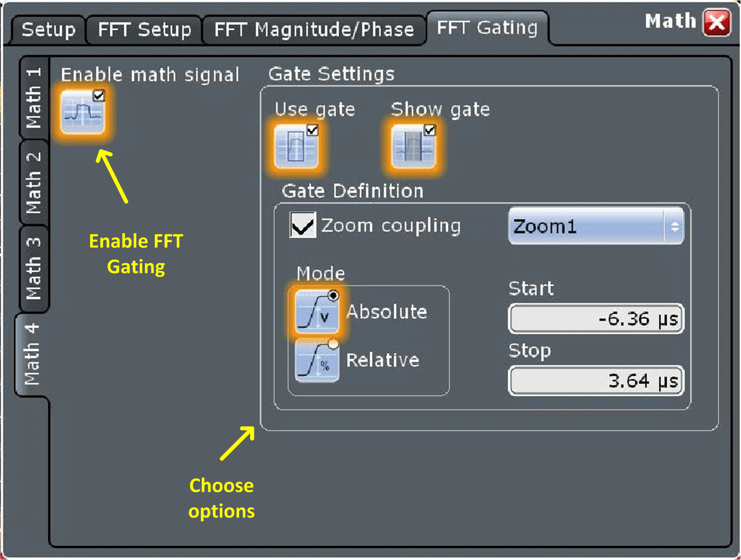Choose the Relative radio button
Screen dimensions: 741x560
[333, 344]
